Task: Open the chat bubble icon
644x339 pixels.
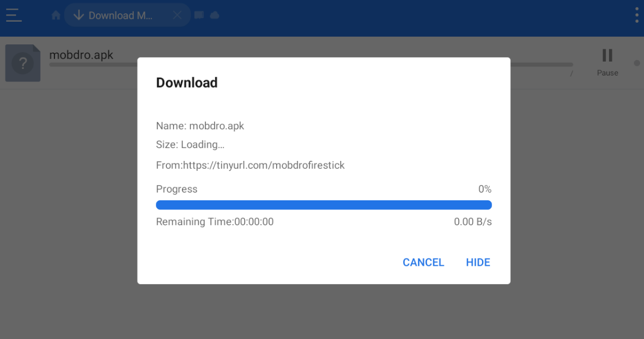Action: (x=199, y=15)
